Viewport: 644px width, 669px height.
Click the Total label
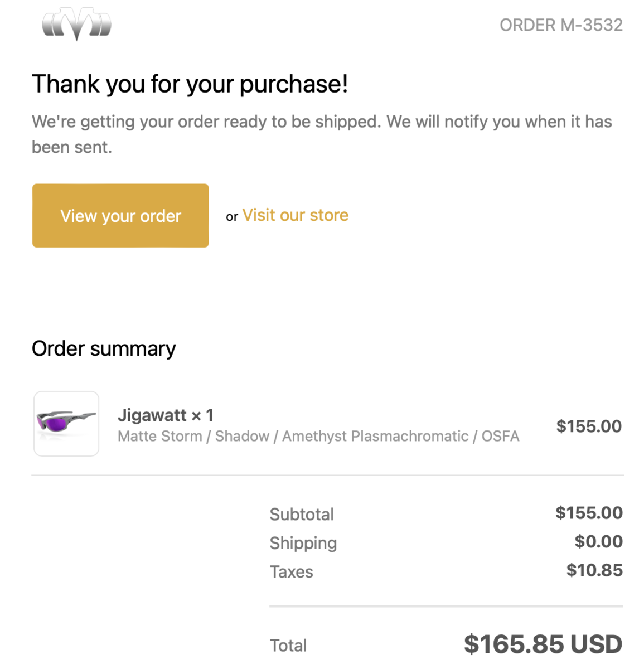tap(288, 646)
